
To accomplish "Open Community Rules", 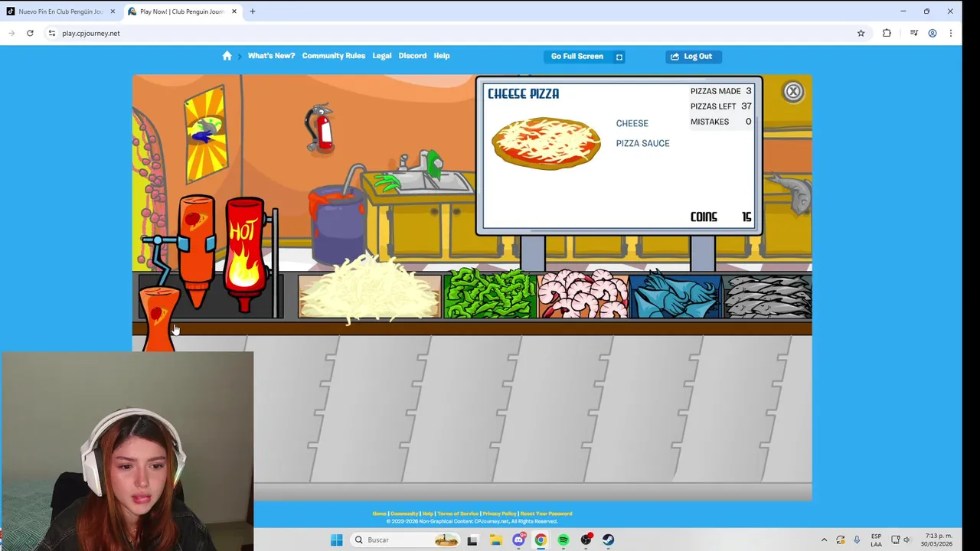I will tap(333, 56).
